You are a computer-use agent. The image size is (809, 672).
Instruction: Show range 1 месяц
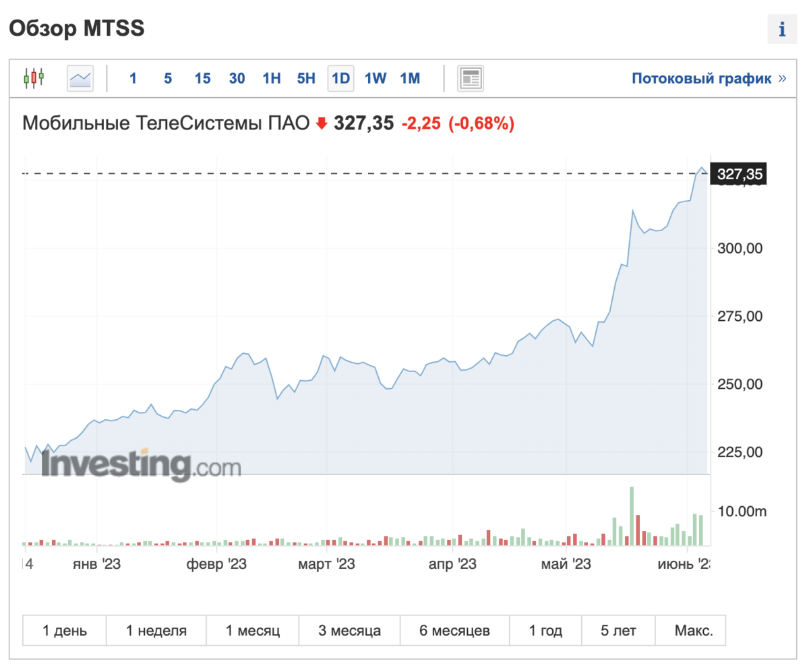click(x=253, y=632)
